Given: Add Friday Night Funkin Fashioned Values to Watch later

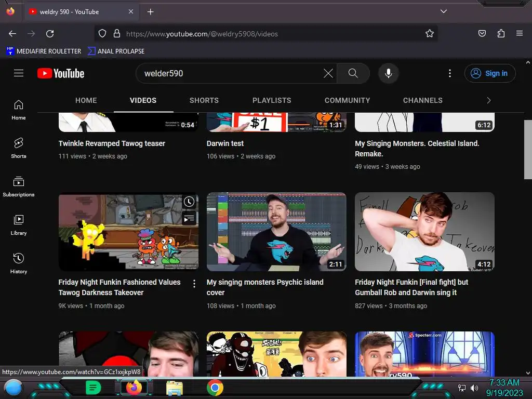Looking at the screenshot, I should (189, 202).
